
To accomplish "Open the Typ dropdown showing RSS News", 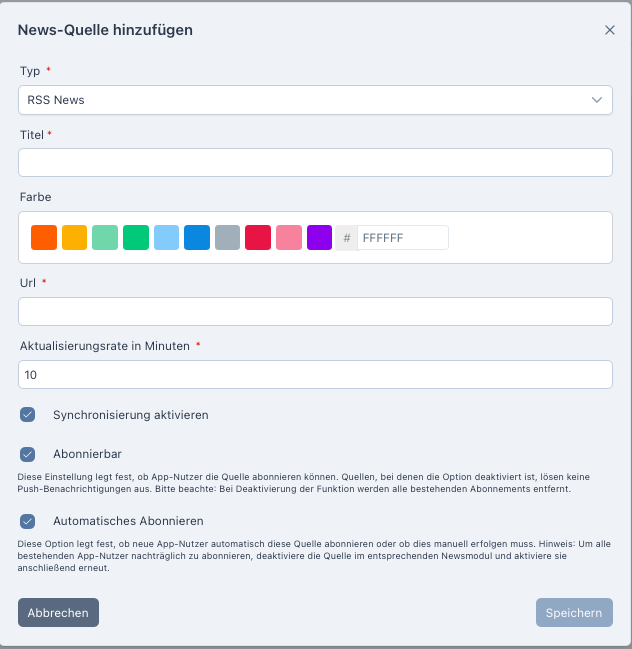I will tap(315, 100).
